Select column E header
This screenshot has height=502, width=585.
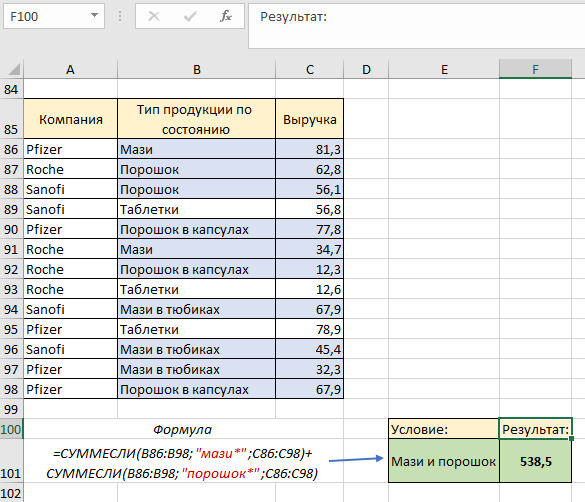coord(444,69)
